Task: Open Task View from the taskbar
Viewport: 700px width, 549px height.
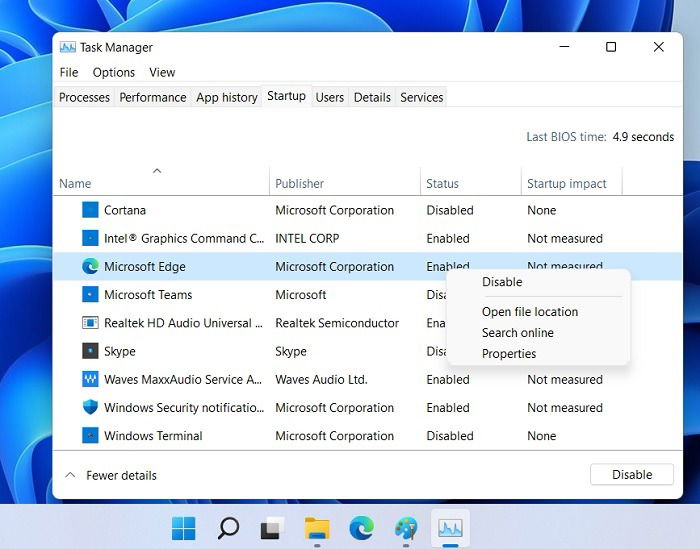Action: tap(272, 528)
